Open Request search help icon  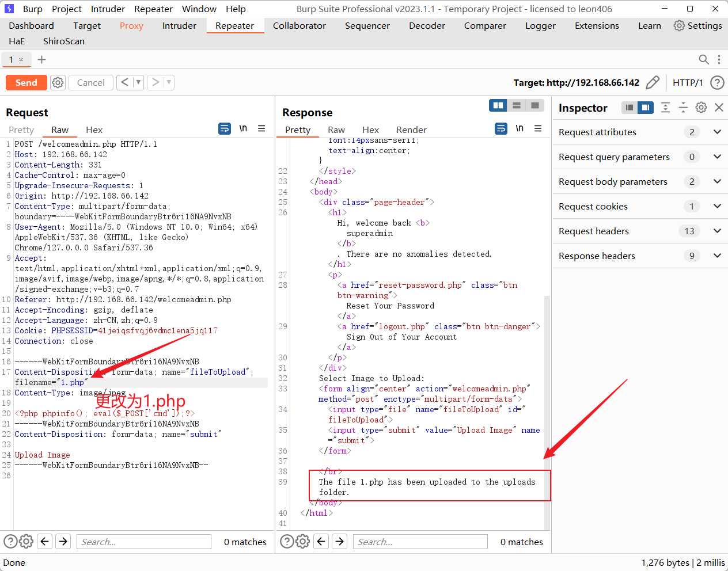click(x=10, y=541)
